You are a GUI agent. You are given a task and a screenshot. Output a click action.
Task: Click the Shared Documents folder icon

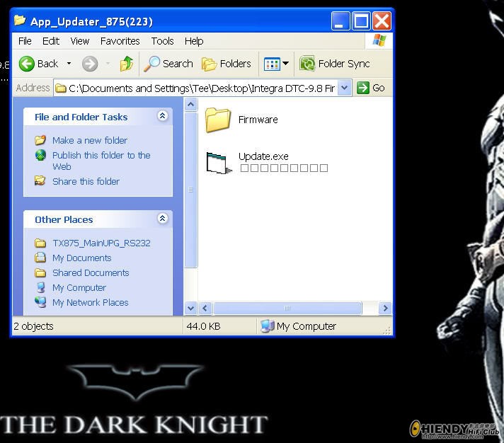coord(40,272)
